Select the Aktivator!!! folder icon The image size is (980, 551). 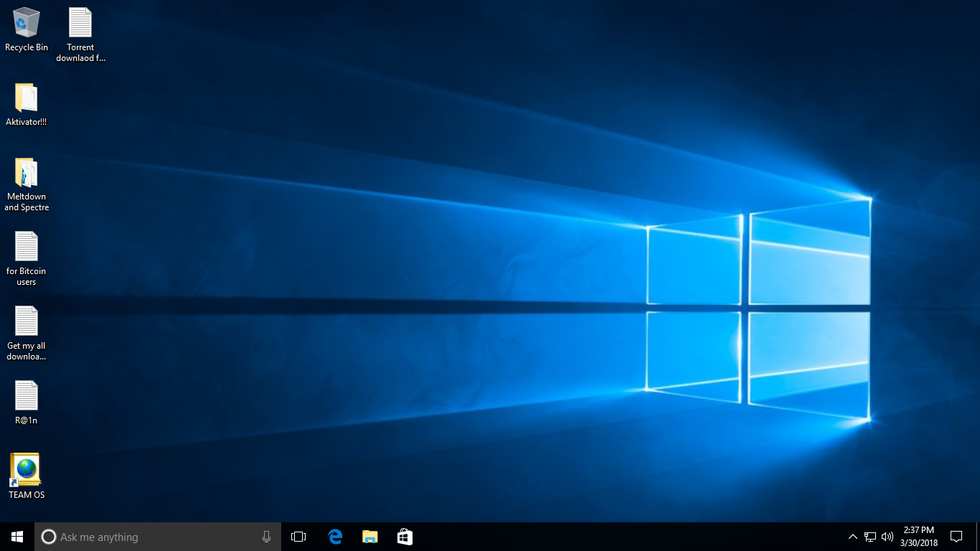[27, 105]
